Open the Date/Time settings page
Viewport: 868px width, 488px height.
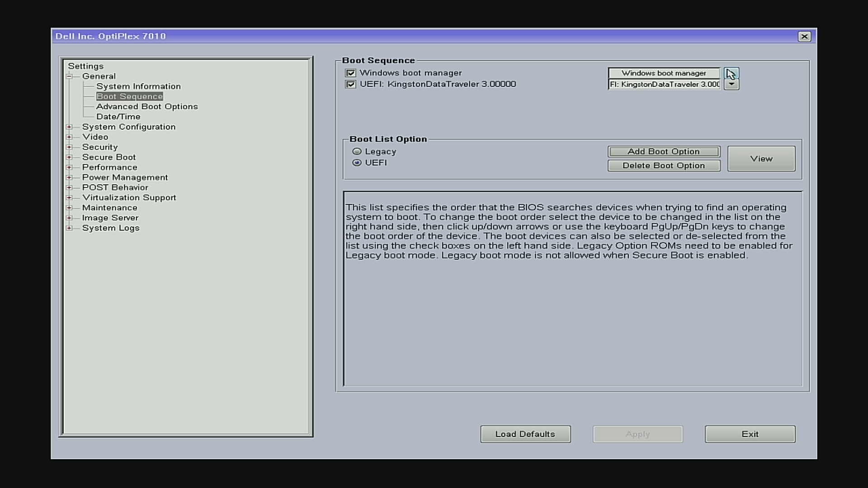[x=118, y=117]
